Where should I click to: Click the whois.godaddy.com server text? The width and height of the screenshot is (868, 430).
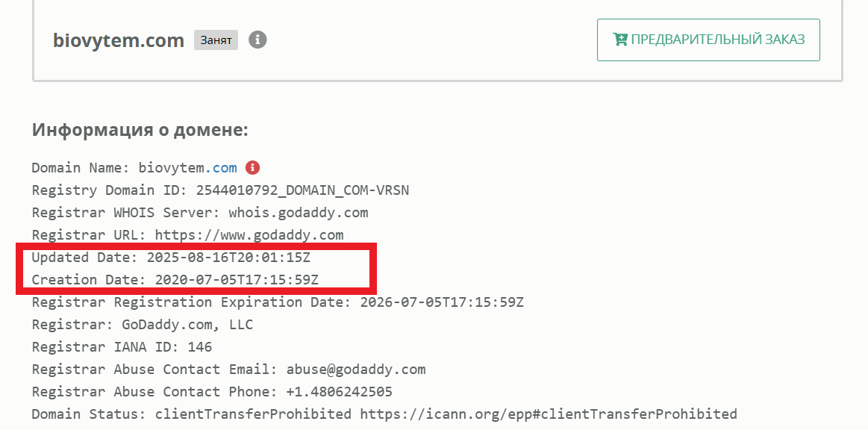pyautogui.click(x=299, y=213)
